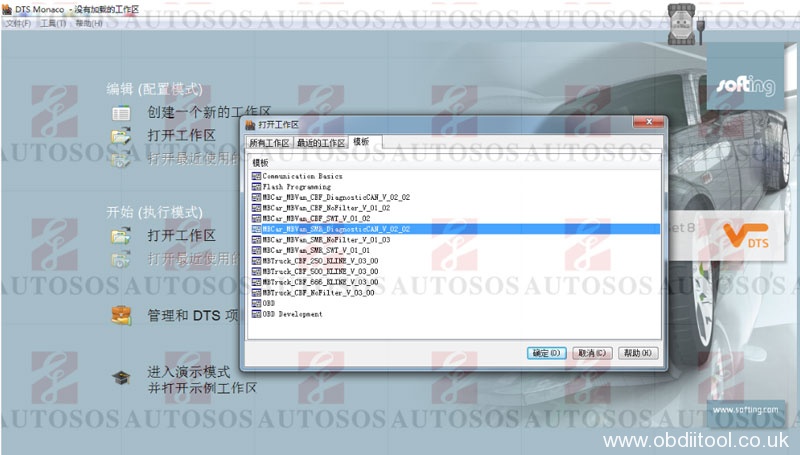Switch to the 所有工作区 tab
This screenshot has width=800, height=455.
pyautogui.click(x=269, y=143)
